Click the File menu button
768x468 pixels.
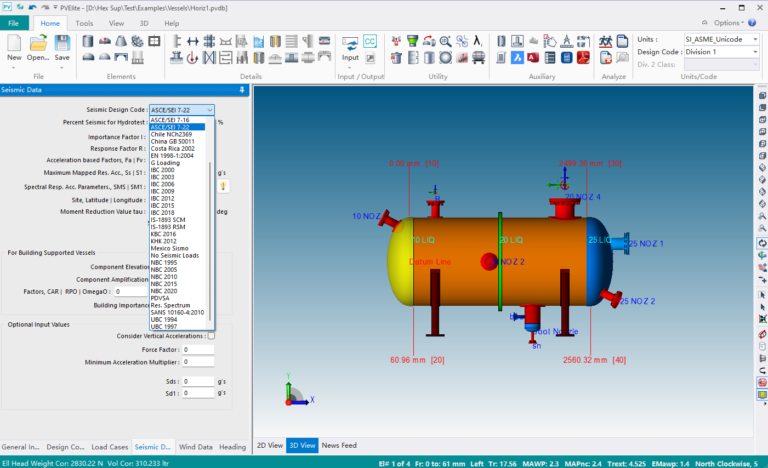pos(14,23)
